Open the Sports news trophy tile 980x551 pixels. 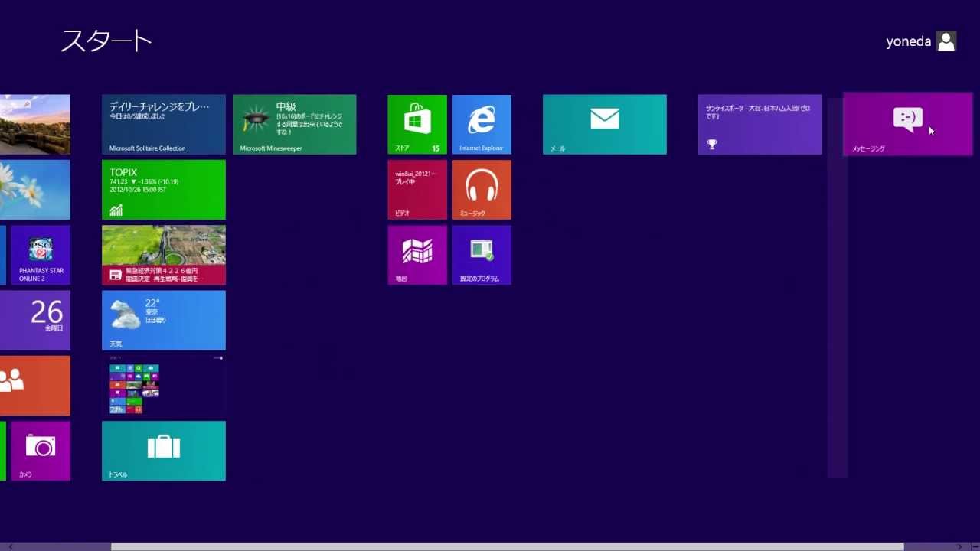(x=759, y=124)
